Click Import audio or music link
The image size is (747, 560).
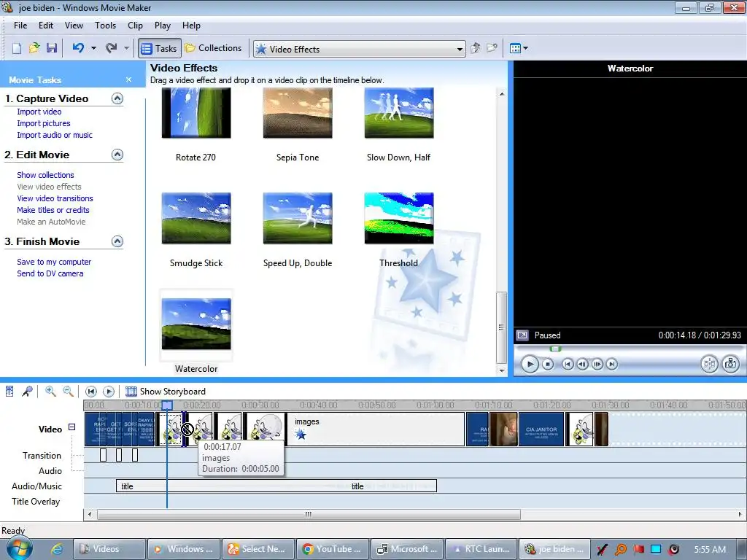(55, 135)
